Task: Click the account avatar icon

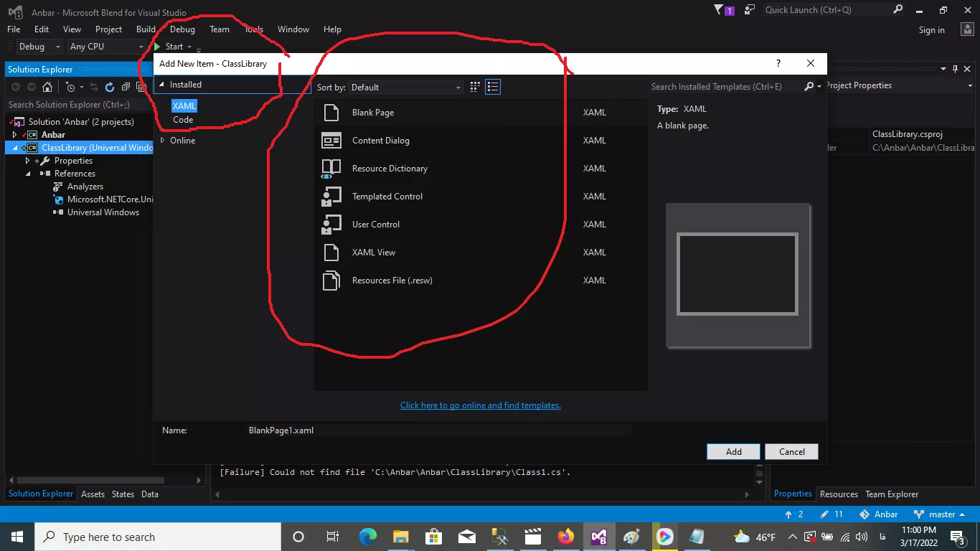Action: tap(967, 29)
